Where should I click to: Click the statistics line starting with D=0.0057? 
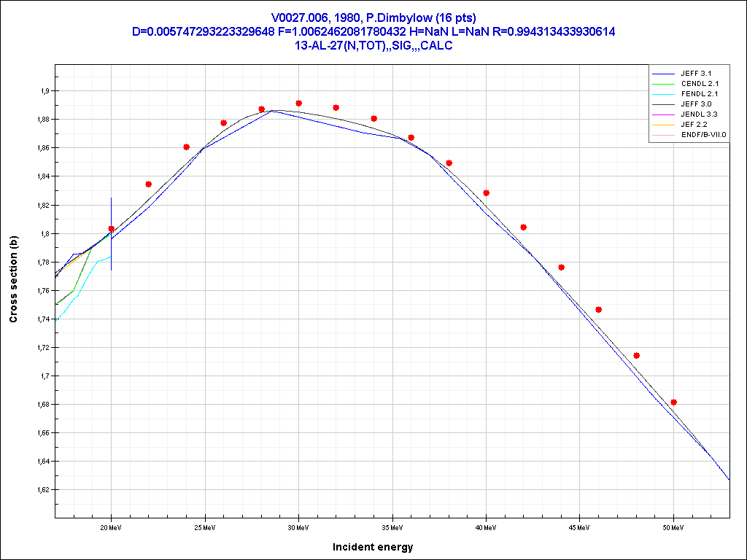(373, 32)
